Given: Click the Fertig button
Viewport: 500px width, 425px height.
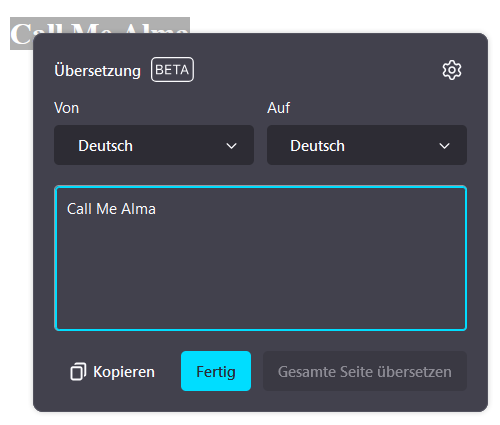Looking at the screenshot, I should click(x=216, y=371).
